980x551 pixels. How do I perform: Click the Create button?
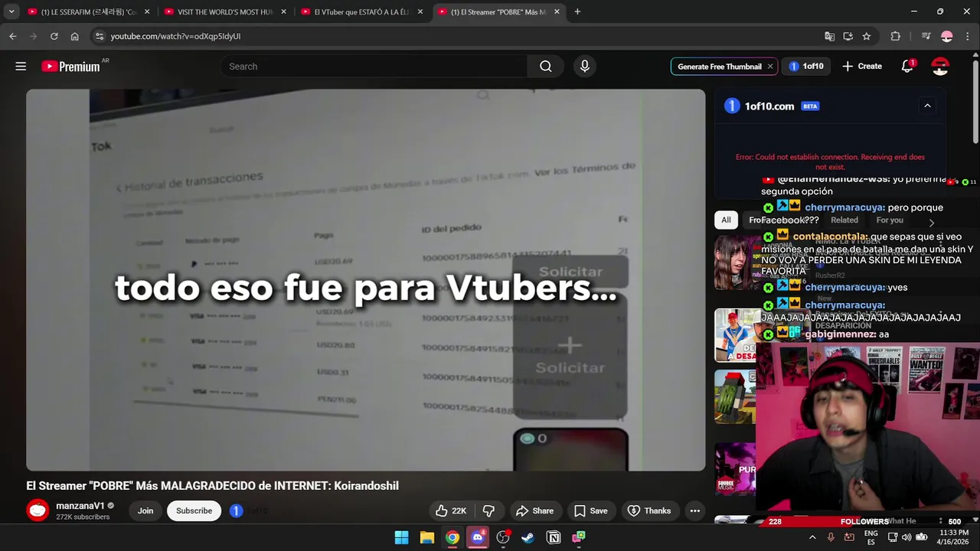coord(862,67)
